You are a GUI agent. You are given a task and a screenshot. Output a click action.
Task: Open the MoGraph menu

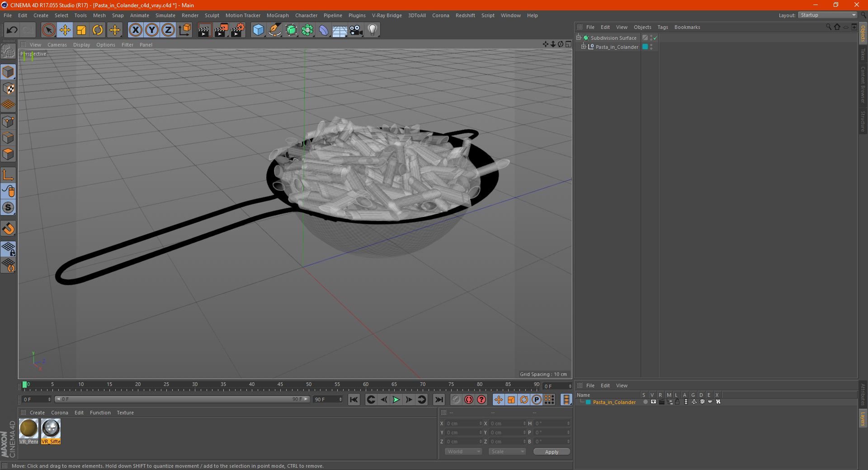point(278,15)
